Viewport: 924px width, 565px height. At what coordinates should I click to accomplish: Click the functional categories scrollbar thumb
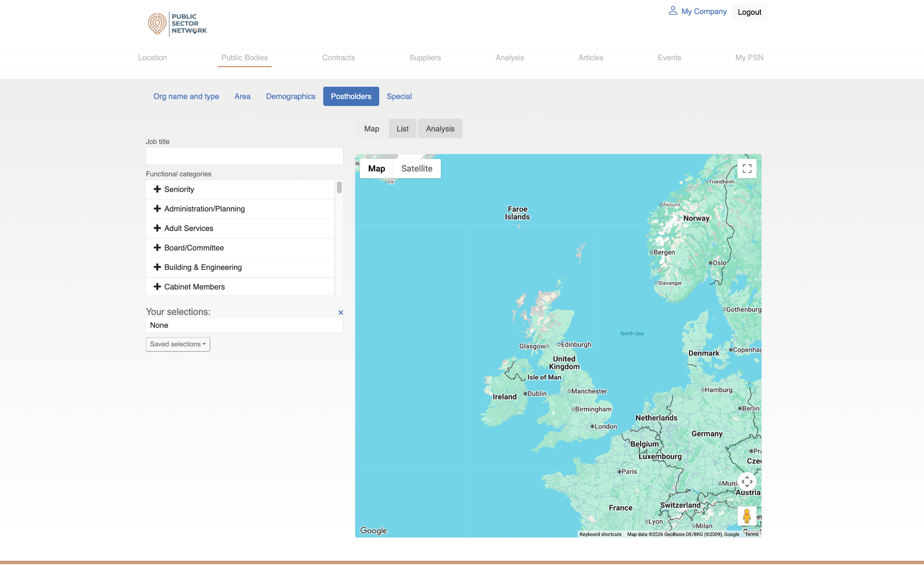coord(339,187)
